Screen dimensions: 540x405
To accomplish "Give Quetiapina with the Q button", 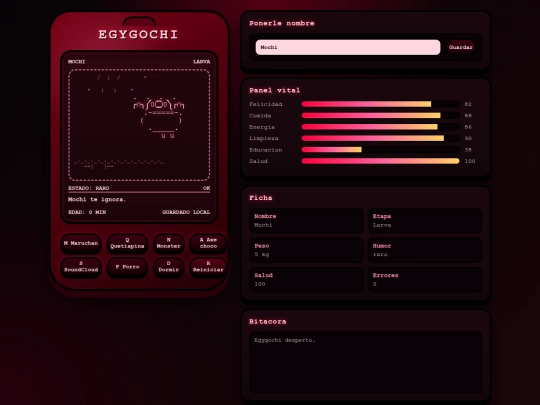I will click(x=127, y=243).
